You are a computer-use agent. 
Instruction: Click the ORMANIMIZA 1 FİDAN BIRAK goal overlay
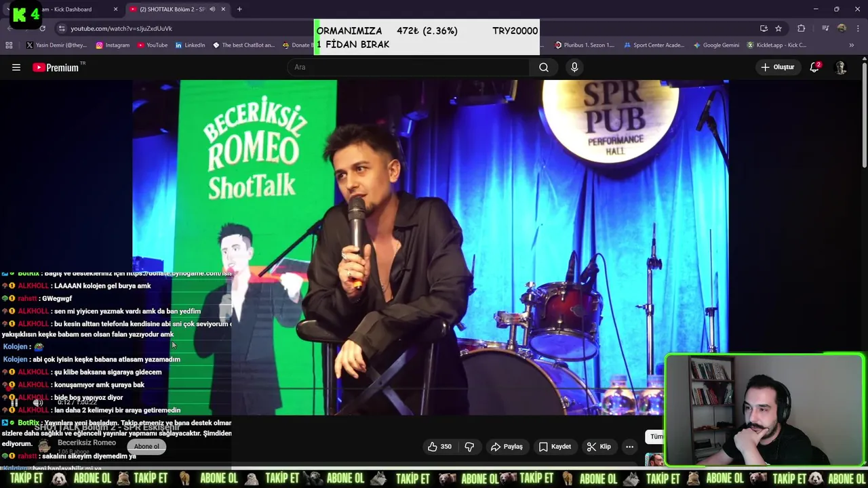tap(427, 37)
